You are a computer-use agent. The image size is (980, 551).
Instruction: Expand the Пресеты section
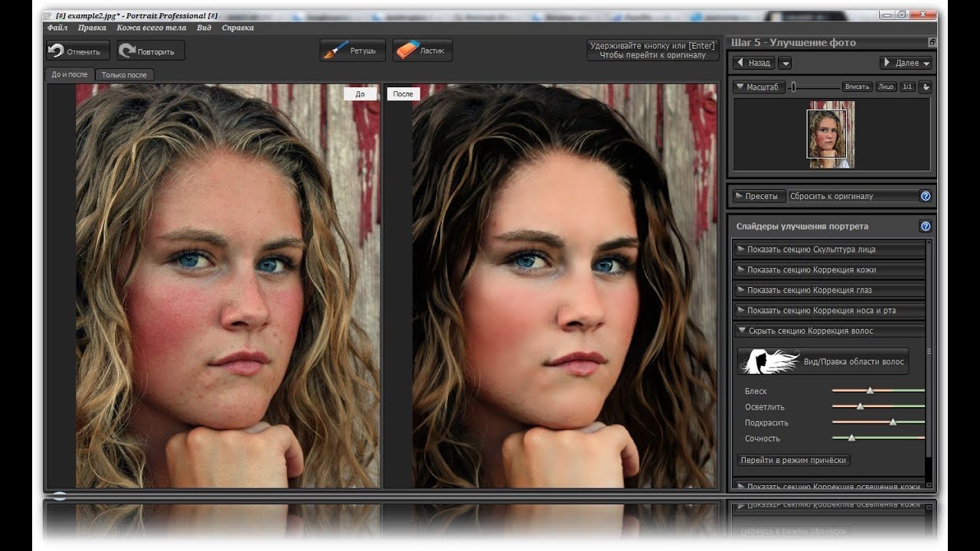759,196
